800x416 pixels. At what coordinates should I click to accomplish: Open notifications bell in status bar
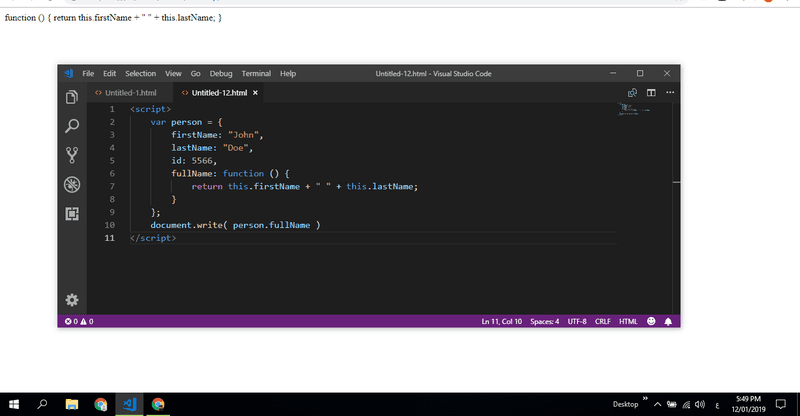pyautogui.click(x=668, y=321)
